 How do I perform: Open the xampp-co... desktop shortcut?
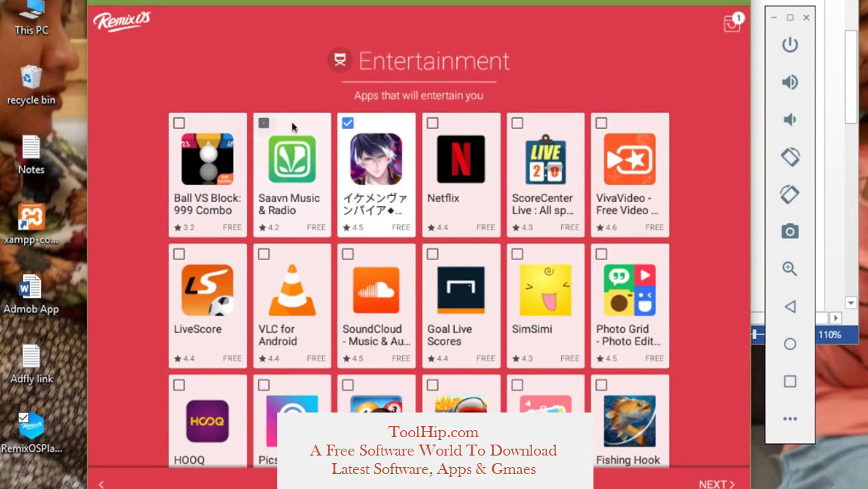point(31,225)
